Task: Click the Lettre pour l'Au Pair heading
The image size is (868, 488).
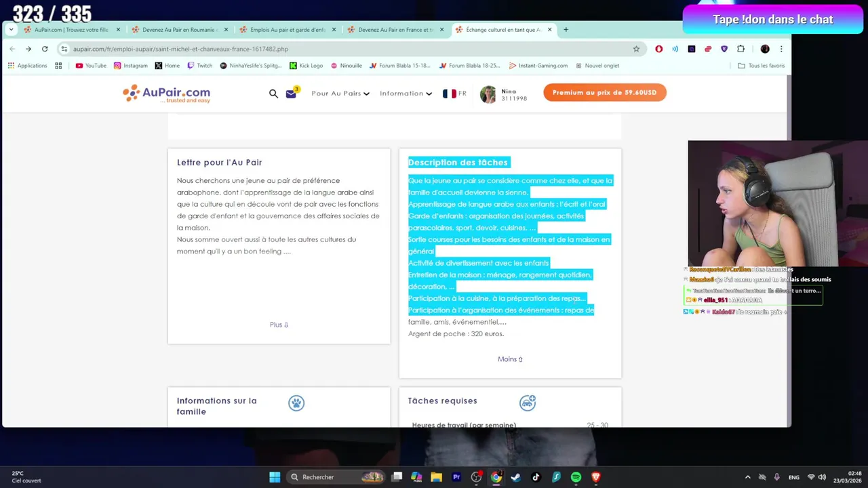Action: [219, 163]
